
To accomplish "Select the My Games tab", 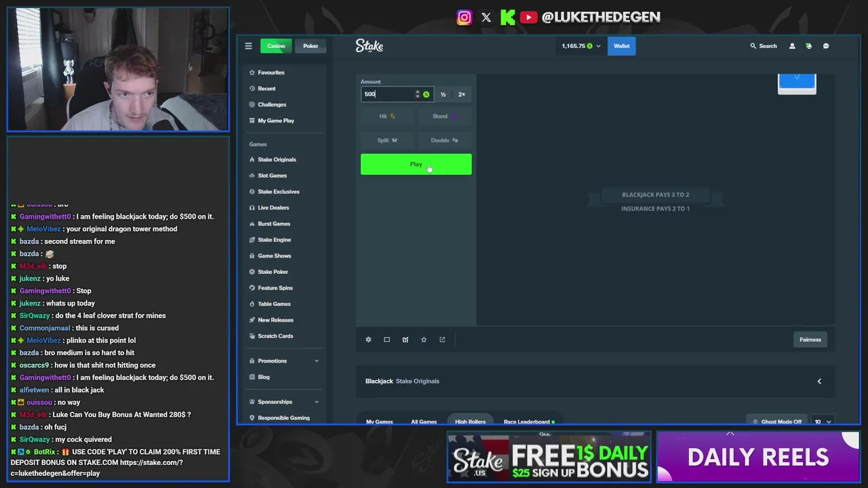I will pos(380,422).
